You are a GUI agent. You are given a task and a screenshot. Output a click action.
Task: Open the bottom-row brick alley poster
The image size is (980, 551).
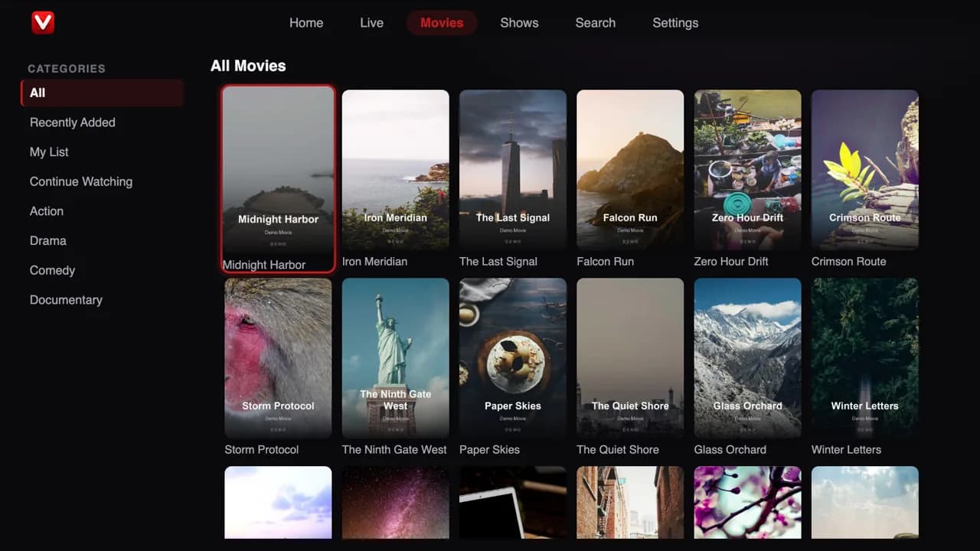[x=630, y=503]
